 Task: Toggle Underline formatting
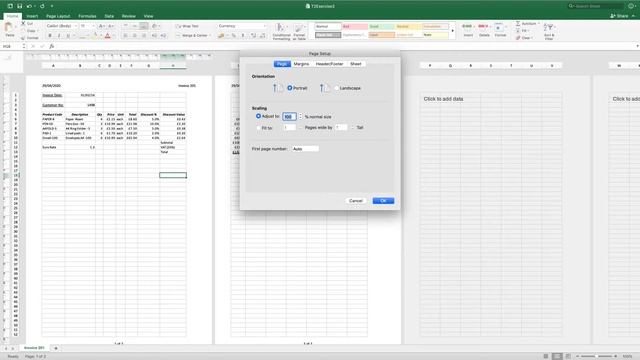coord(68,36)
